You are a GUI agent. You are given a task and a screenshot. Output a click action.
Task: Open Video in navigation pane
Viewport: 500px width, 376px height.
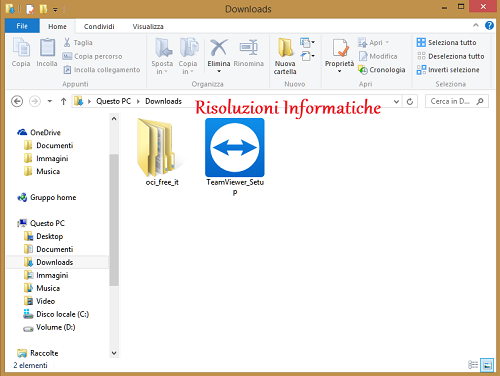coord(40,301)
